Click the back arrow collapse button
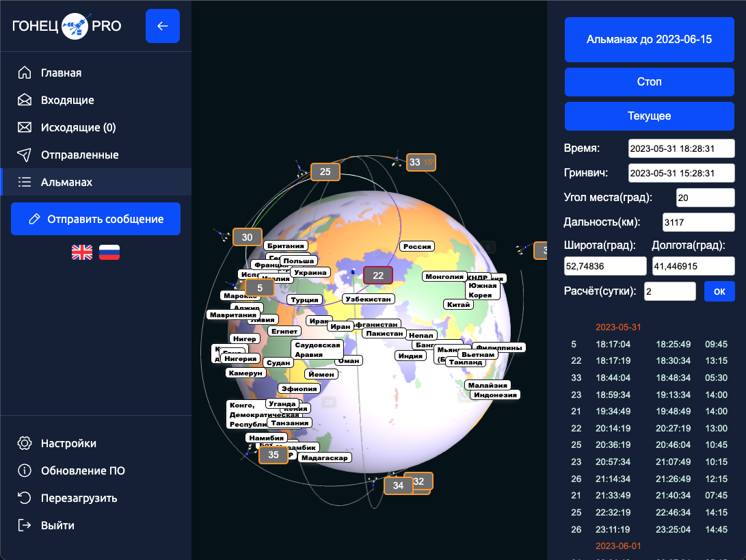This screenshot has height=560, width=746. click(x=162, y=27)
